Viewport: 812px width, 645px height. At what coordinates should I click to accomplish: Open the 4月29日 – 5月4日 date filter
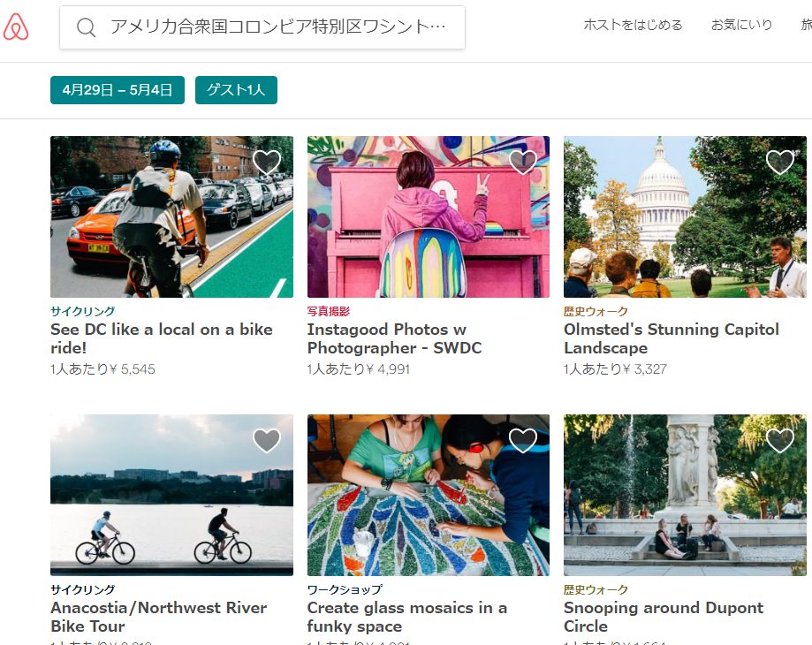[118, 90]
